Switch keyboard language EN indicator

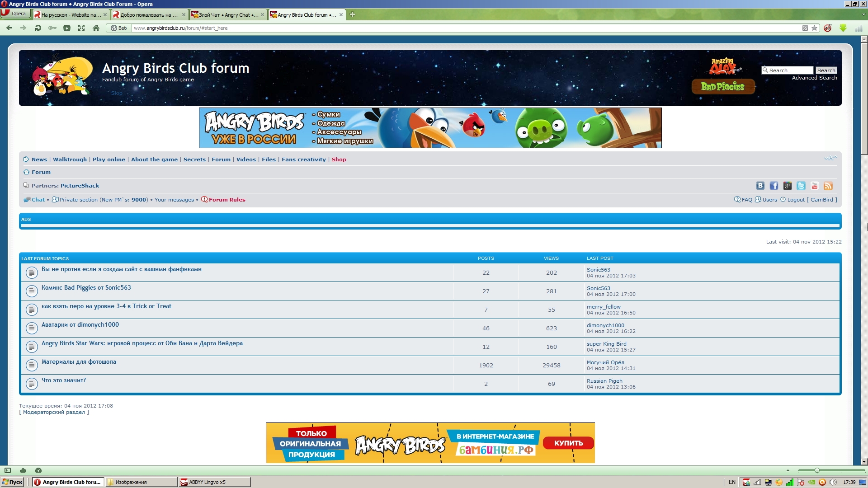[x=732, y=482]
